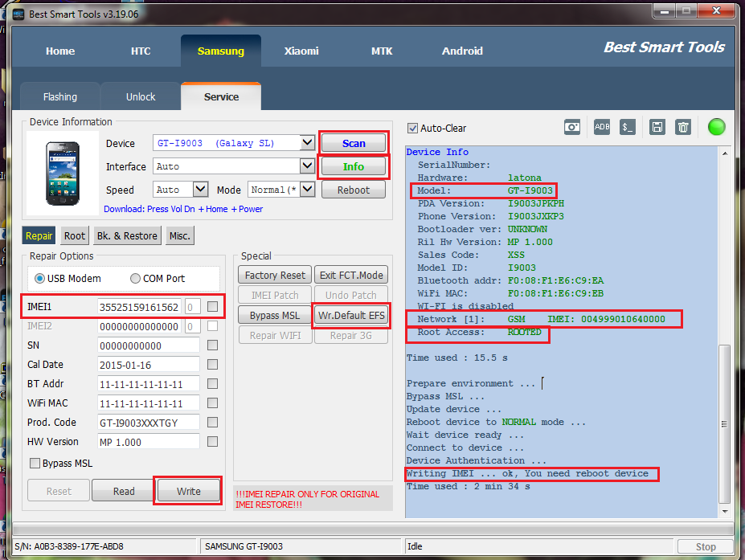
Task: Select the Repair section tab
Action: (x=39, y=235)
